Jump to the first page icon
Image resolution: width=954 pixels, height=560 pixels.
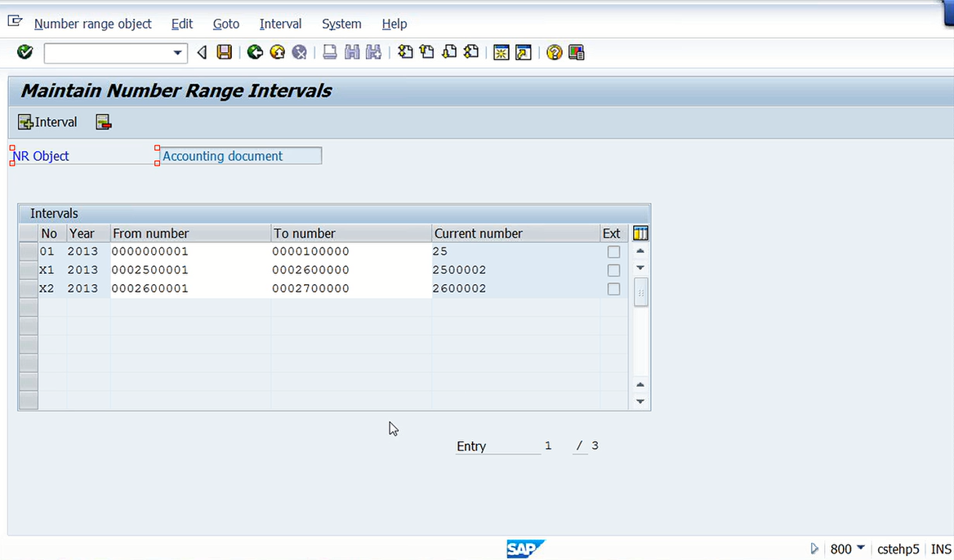pos(405,52)
